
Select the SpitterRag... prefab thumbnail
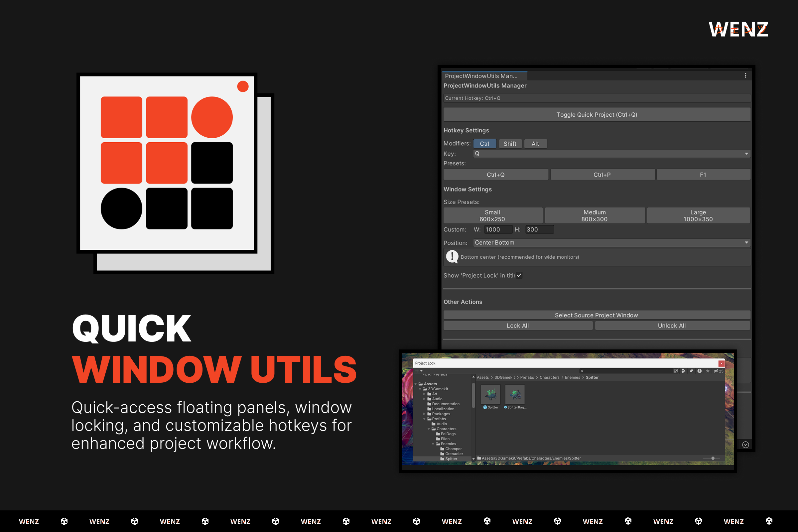click(515, 394)
